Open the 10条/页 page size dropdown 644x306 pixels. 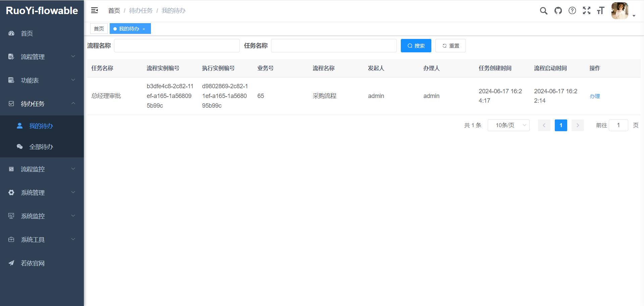(508, 125)
